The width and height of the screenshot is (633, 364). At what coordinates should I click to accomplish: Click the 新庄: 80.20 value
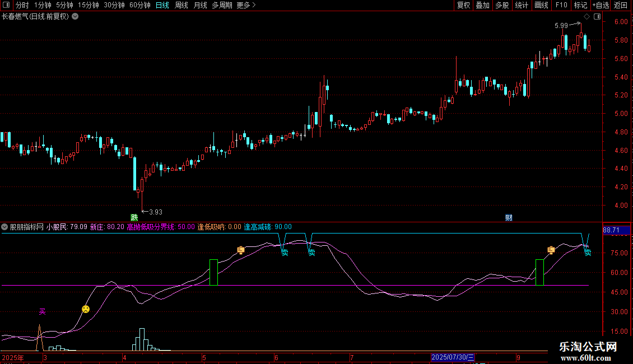point(107,227)
